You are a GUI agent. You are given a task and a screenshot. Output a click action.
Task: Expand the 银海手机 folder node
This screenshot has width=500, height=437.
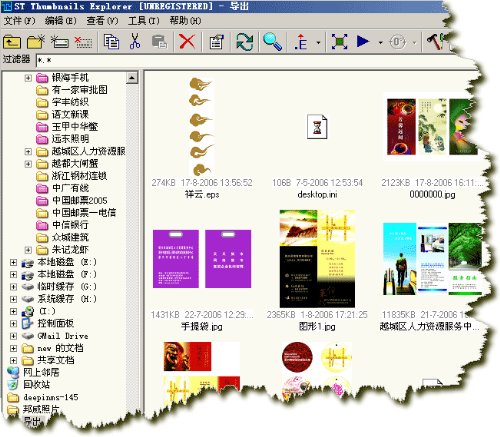pos(28,78)
